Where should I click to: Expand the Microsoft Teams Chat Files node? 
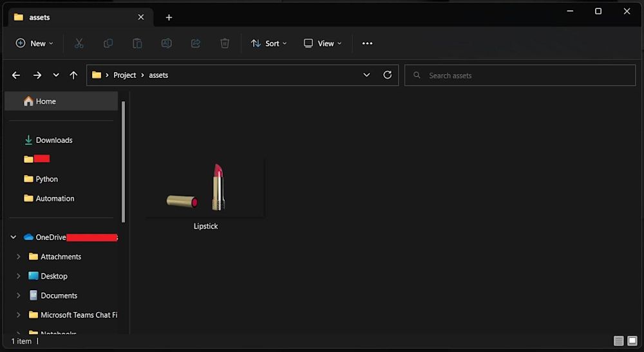tap(18, 315)
